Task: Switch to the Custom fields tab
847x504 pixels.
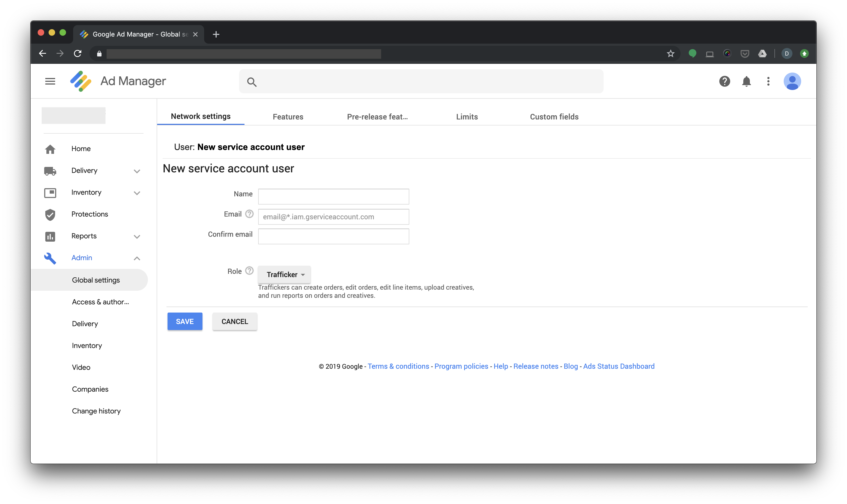Action: 554,116
